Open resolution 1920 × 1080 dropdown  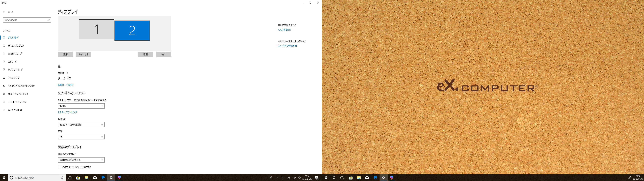pos(81,125)
